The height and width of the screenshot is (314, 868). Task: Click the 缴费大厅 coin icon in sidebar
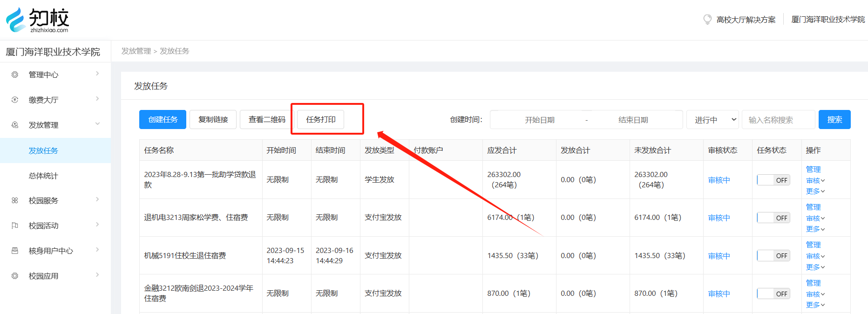coord(15,100)
